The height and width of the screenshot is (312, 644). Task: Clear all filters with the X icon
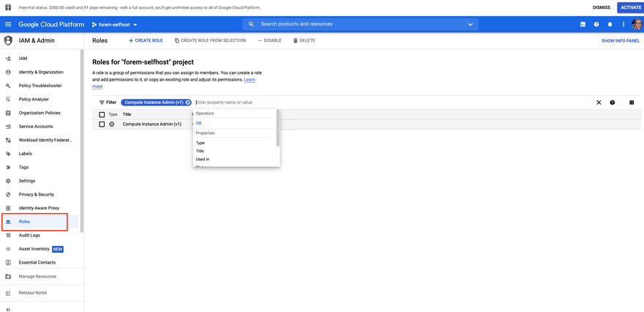(x=599, y=103)
